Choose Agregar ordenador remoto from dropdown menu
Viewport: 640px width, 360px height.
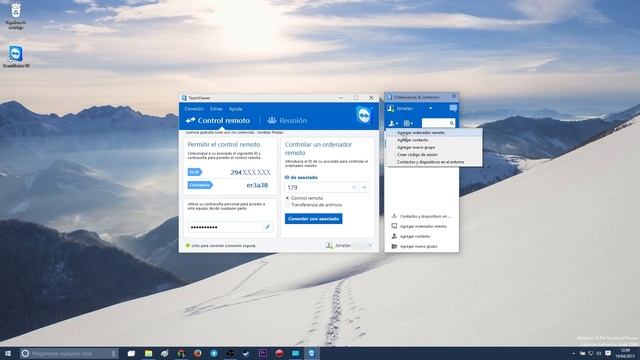434,133
